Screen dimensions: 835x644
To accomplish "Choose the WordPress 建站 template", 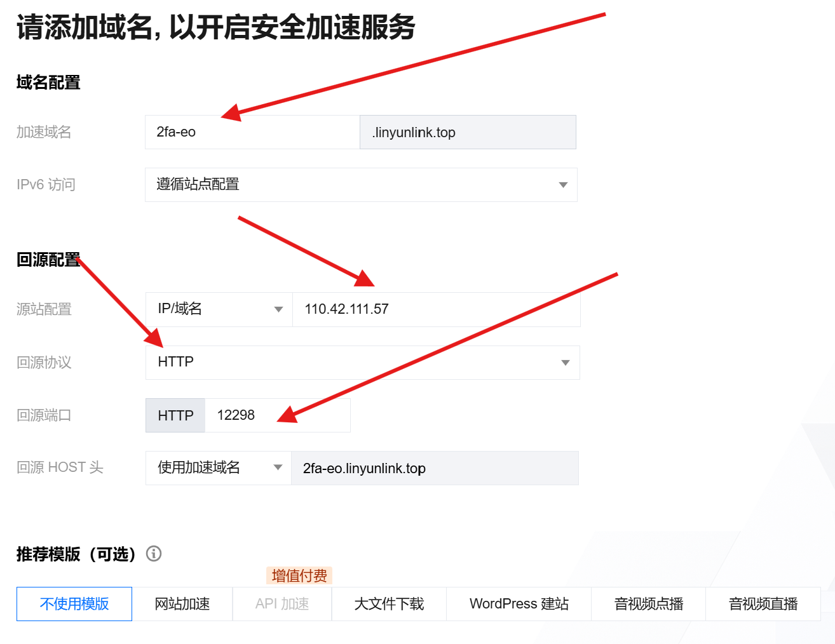I will pyautogui.click(x=519, y=604).
